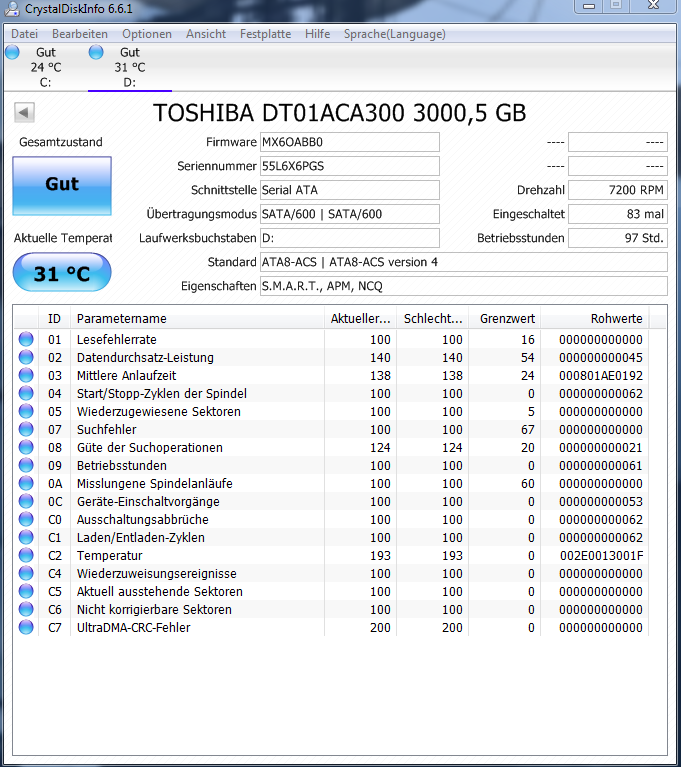Image resolution: width=681 pixels, height=767 pixels.
Task: Click status orb of Start/Stopp-Zyklen row
Action: [x=26, y=393]
